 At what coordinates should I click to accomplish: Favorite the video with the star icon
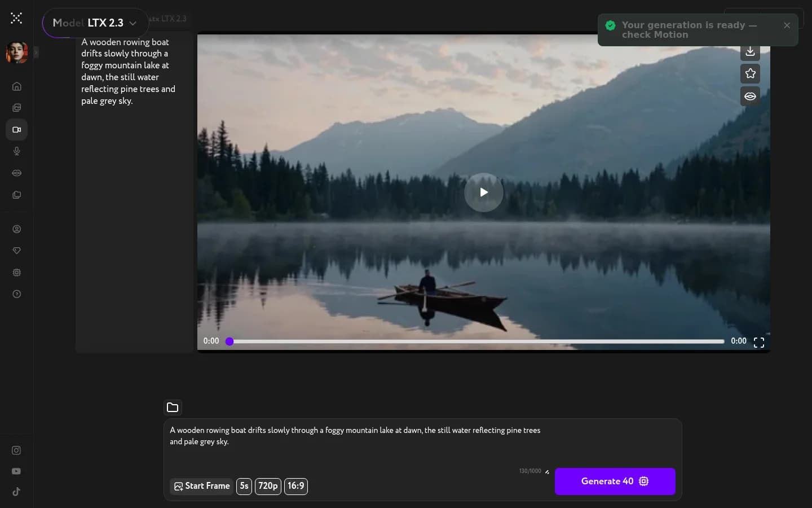tap(750, 73)
